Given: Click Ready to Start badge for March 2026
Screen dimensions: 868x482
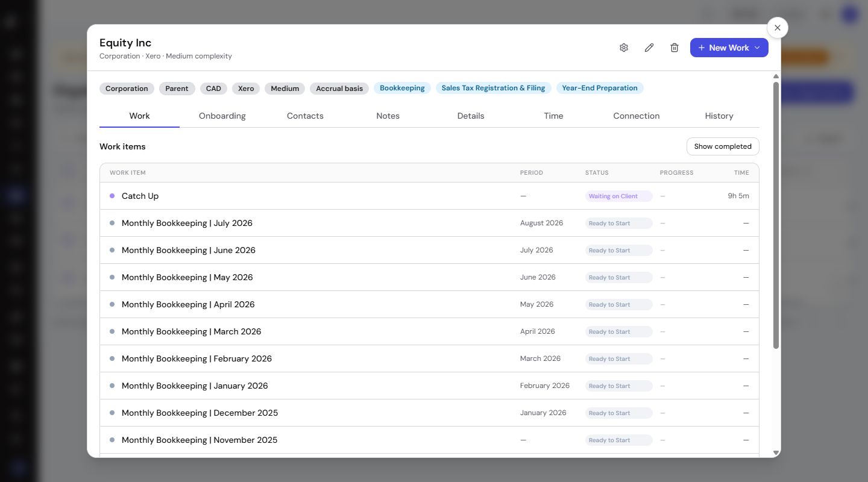Looking at the screenshot, I should click(x=618, y=331).
